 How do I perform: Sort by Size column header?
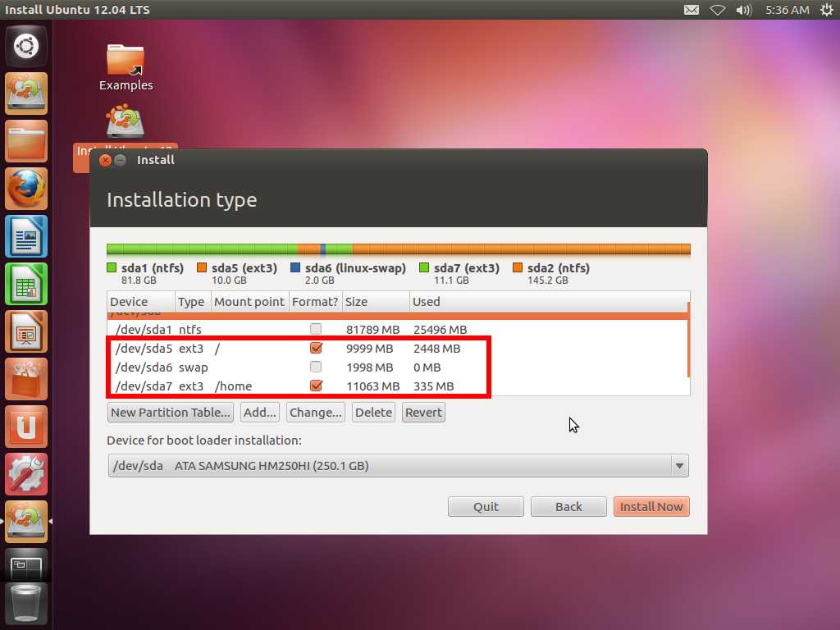(376, 302)
